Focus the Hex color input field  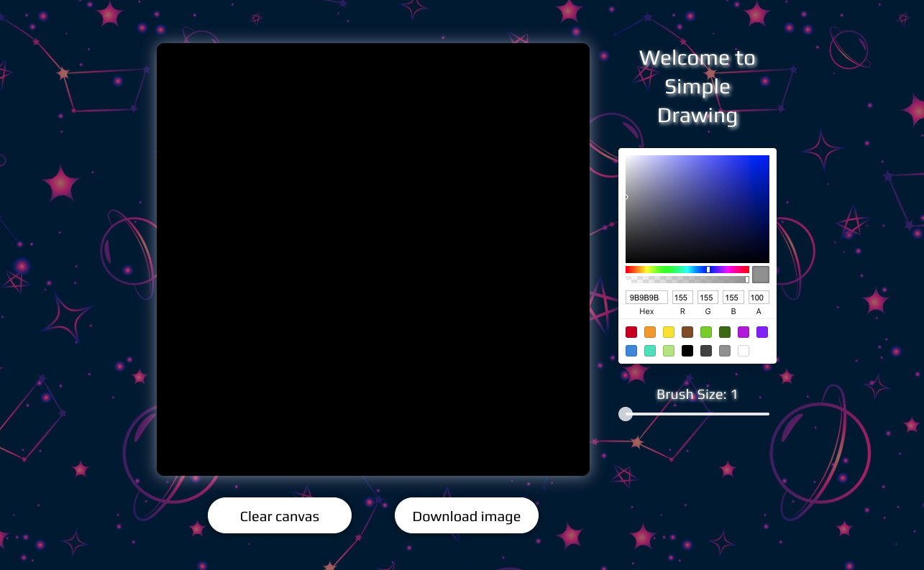[646, 298]
